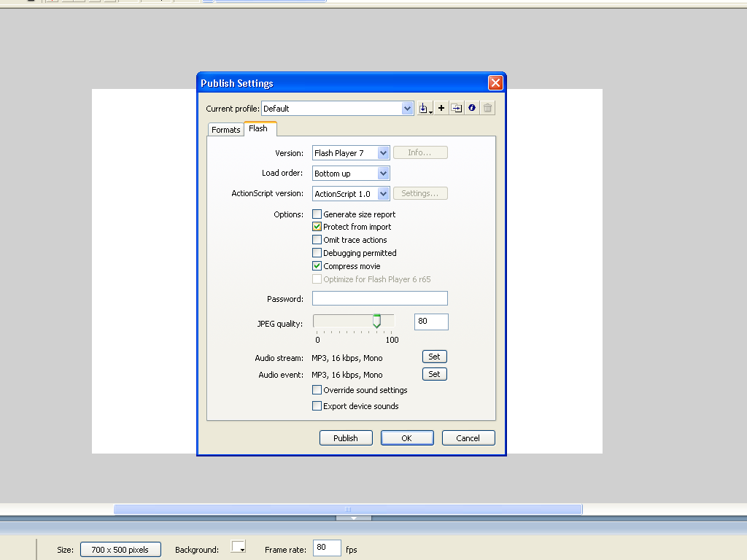Click the Info... button beside Version

[420, 152]
